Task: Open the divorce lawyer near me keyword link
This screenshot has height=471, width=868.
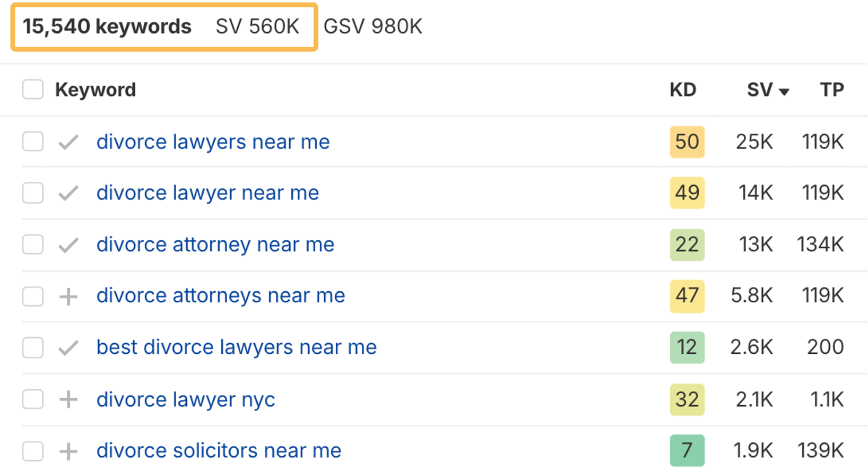Action: click(x=207, y=193)
